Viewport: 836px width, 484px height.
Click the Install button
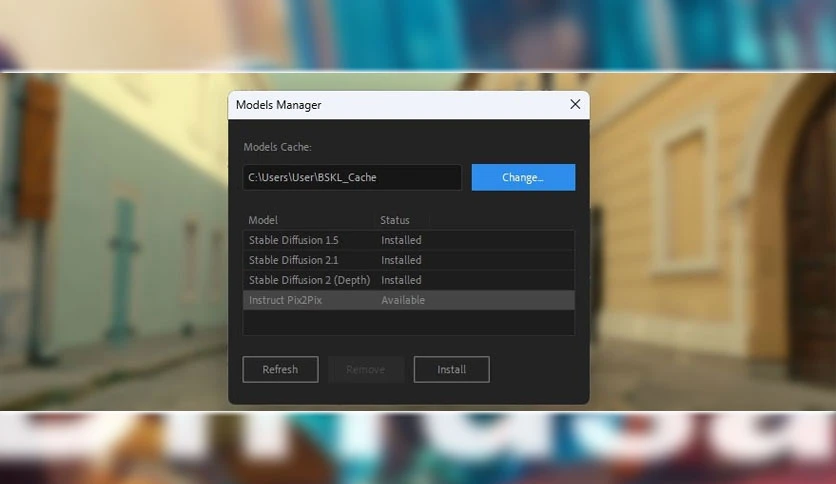click(x=452, y=369)
